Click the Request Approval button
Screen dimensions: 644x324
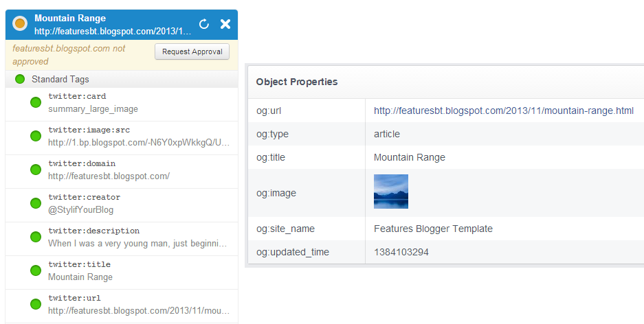pyautogui.click(x=192, y=51)
